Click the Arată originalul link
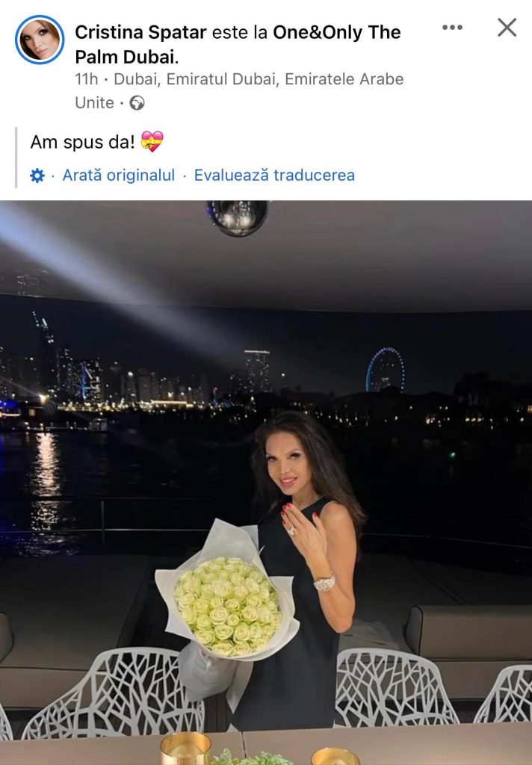The image size is (532, 765). (x=119, y=175)
